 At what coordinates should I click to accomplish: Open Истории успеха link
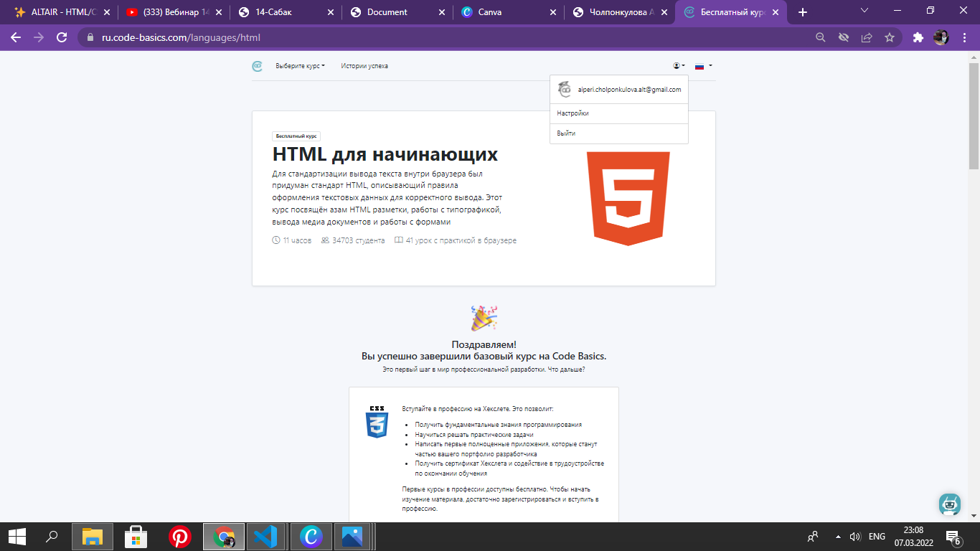pos(364,66)
